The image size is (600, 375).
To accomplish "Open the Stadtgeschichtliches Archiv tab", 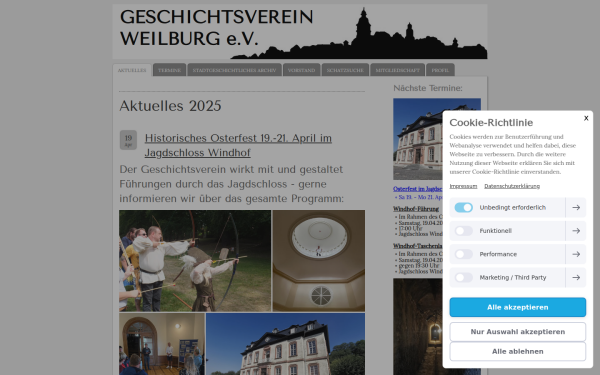I will (x=235, y=70).
